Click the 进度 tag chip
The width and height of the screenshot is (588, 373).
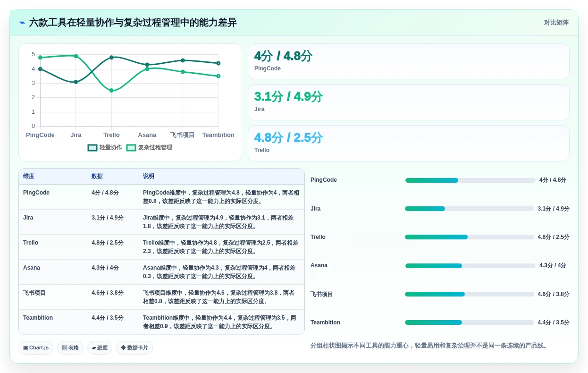point(100,348)
